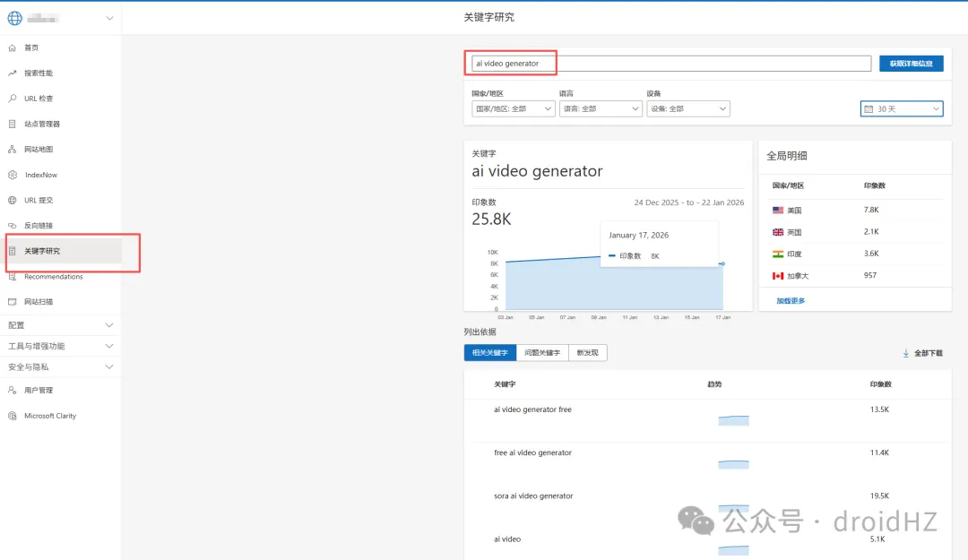Switch to the 新发现 tab
The height and width of the screenshot is (560, 968).
pyautogui.click(x=587, y=353)
